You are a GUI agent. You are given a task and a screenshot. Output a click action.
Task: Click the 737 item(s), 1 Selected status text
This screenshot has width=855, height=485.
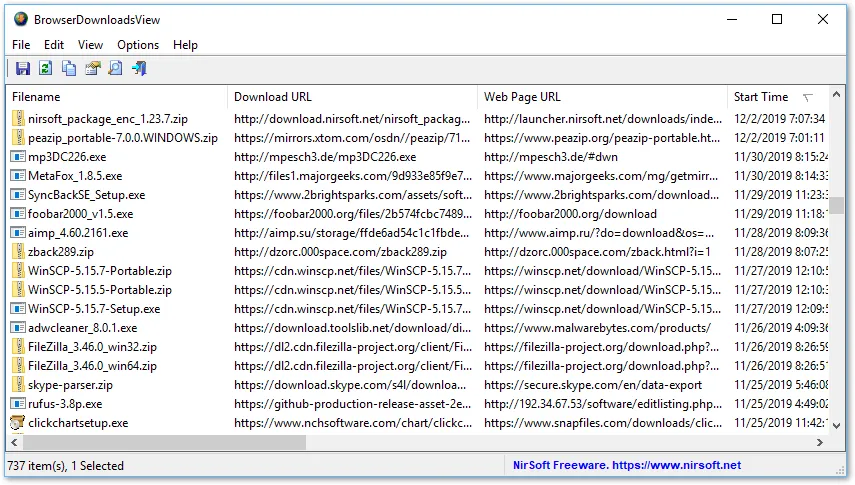click(x=66, y=466)
